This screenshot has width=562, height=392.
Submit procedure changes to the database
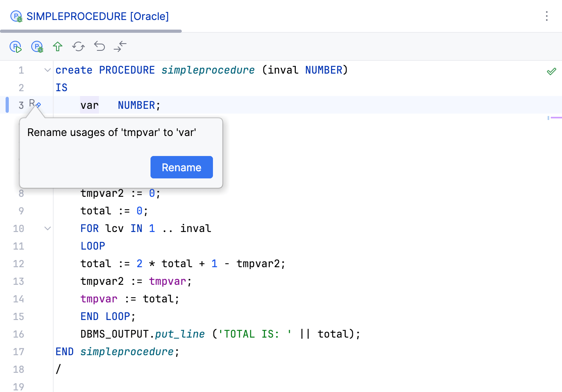tap(57, 46)
